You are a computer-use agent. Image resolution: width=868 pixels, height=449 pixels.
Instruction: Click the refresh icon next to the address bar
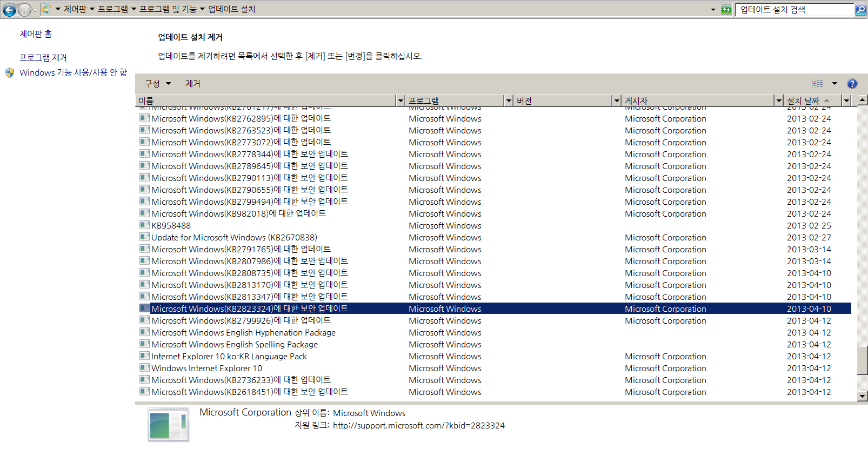click(726, 9)
